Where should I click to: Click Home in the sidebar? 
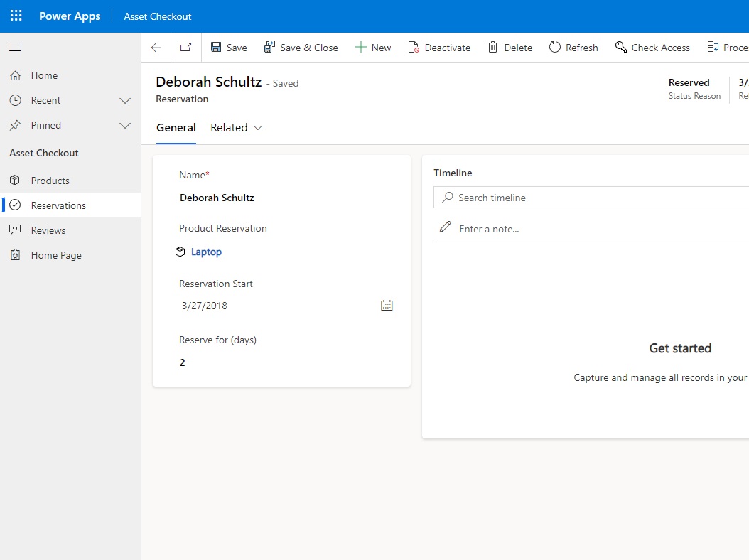point(45,75)
